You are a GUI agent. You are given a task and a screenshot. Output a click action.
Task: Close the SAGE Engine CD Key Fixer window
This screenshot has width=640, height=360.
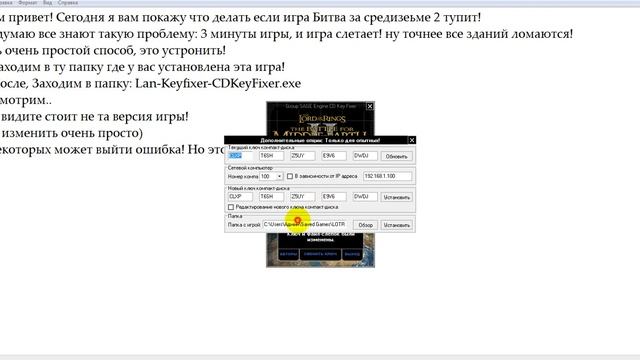(370, 106)
